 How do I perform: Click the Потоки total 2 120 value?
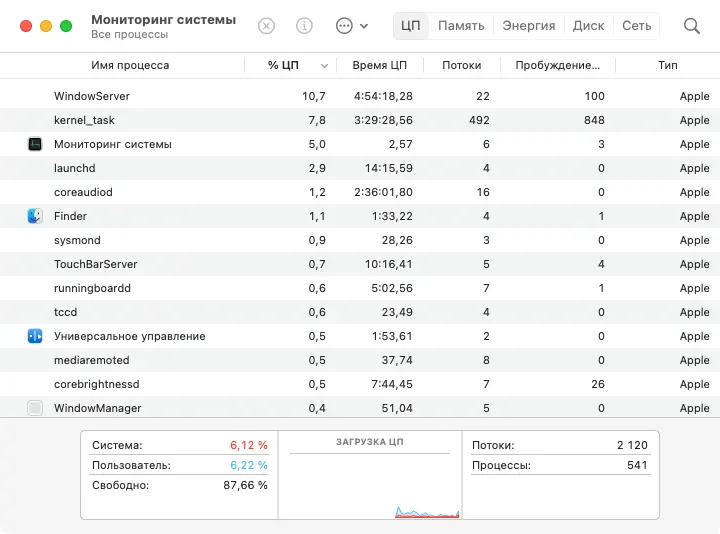(632, 445)
